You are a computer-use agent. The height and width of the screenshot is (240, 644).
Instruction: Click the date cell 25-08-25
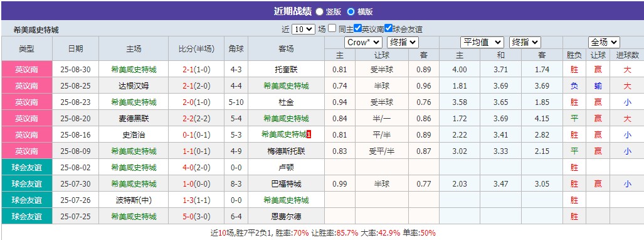click(x=76, y=86)
